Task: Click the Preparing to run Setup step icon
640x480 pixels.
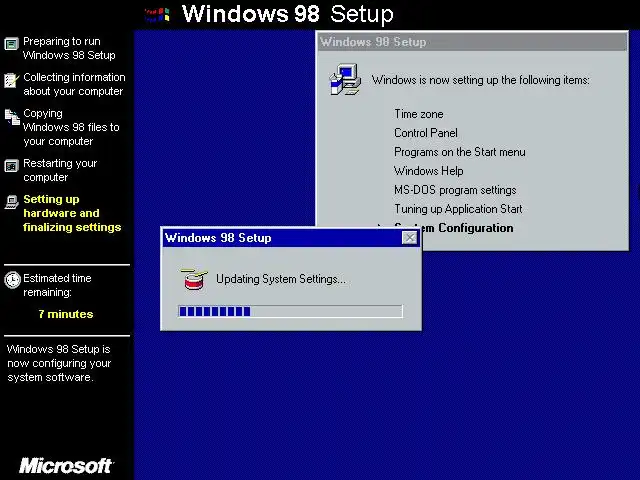Action: pyautogui.click(x=11, y=43)
